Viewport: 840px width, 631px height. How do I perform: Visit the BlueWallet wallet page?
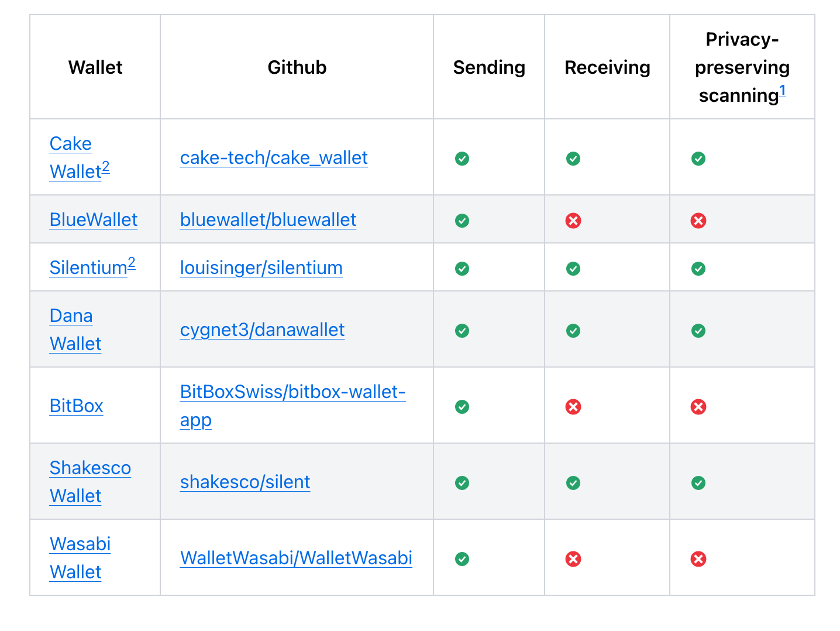point(94,220)
